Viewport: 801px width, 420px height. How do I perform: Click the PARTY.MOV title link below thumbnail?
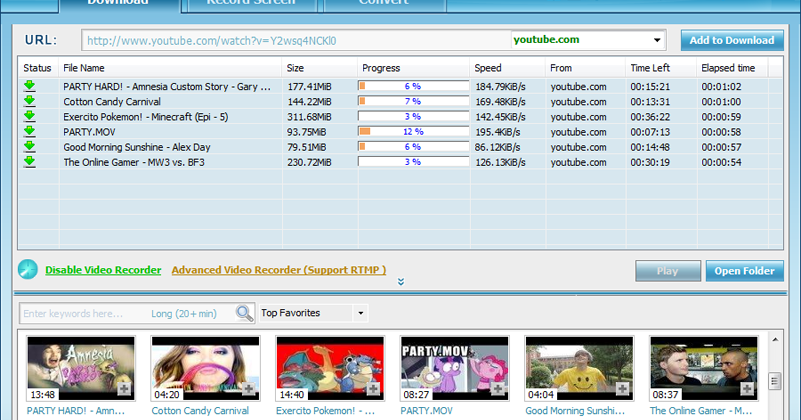pos(427,411)
